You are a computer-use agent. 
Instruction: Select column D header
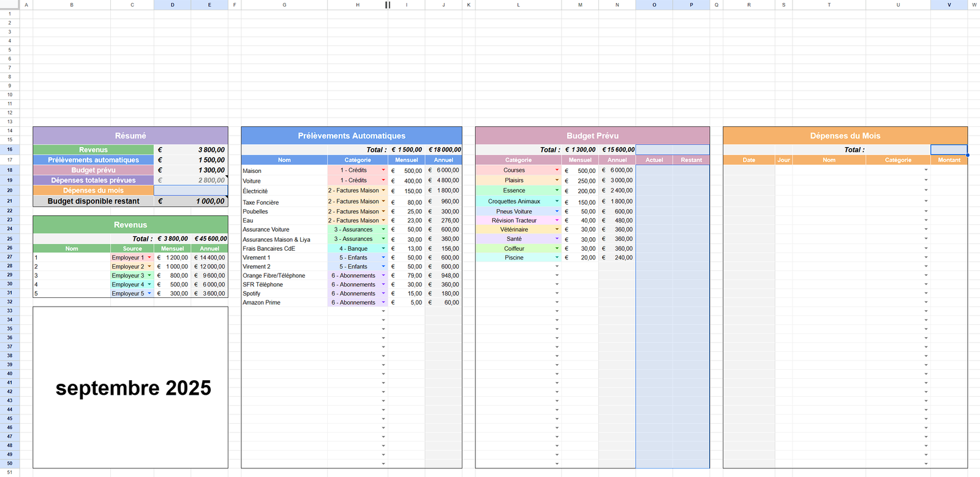[172, 5]
